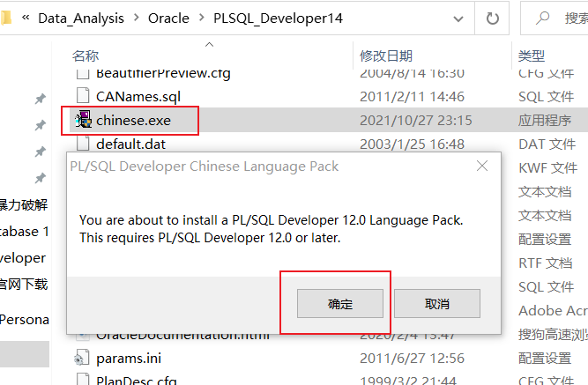Click the SQL 文件 type of CANames.sql
Screen dimensions: 588x385
[x=546, y=97]
